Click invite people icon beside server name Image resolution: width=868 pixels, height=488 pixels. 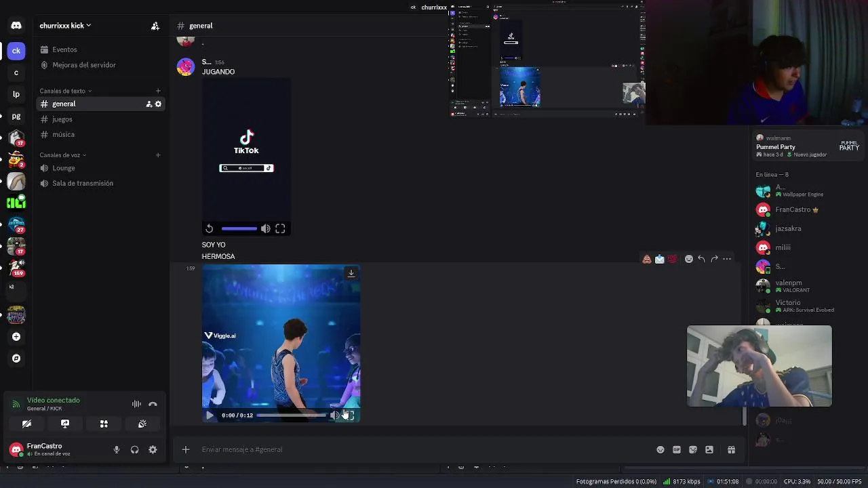[x=155, y=26]
